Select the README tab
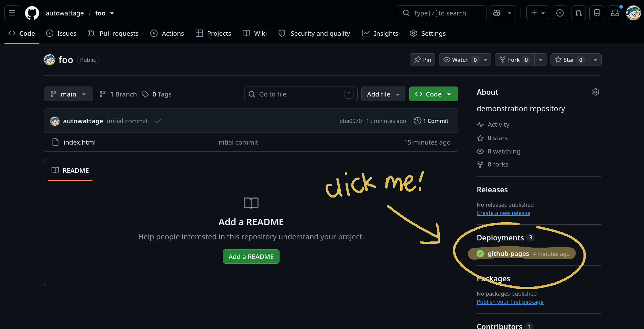Screen dimensions: 644x329 coord(70,170)
